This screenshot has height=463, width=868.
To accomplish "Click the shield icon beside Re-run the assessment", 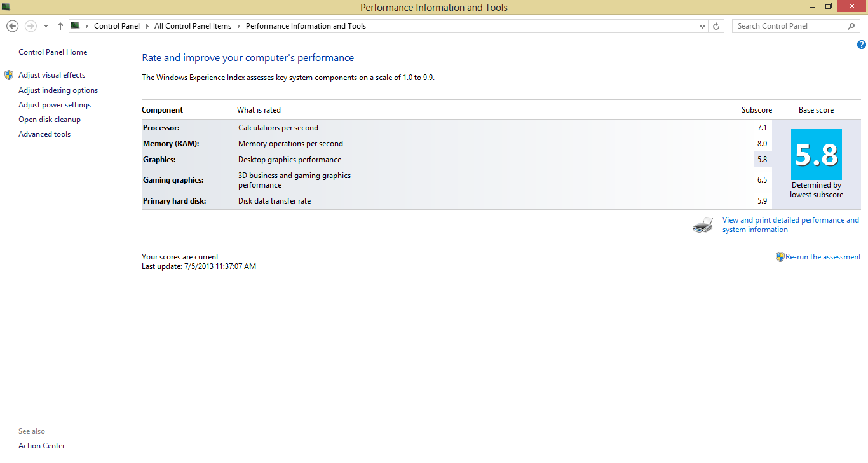I will (x=780, y=257).
